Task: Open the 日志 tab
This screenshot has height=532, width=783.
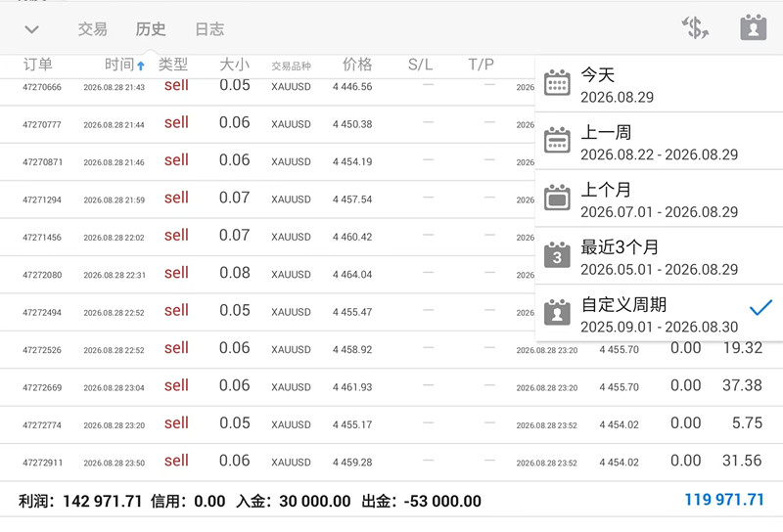Action: pos(209,29)
